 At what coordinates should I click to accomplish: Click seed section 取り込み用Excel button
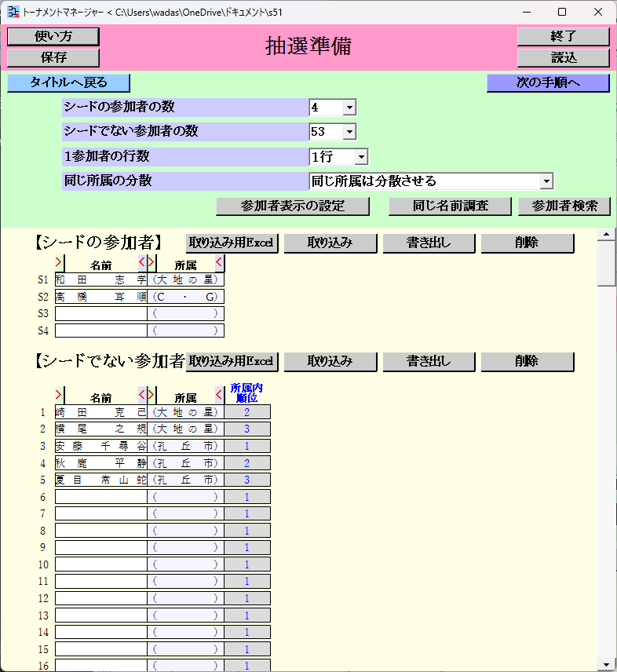pos(232,243)
